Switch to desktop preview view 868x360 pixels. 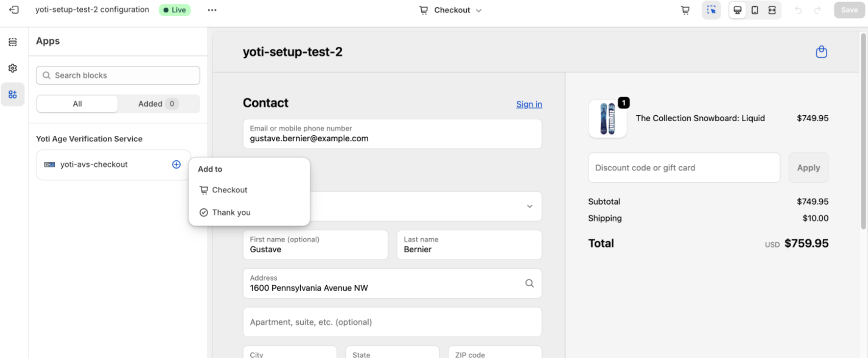(x=737, y=10)
